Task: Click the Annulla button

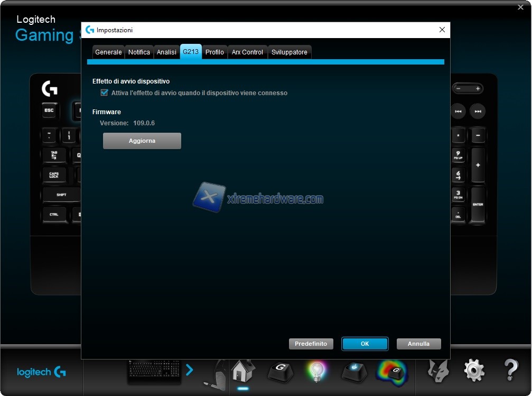Action: point(418,344)
